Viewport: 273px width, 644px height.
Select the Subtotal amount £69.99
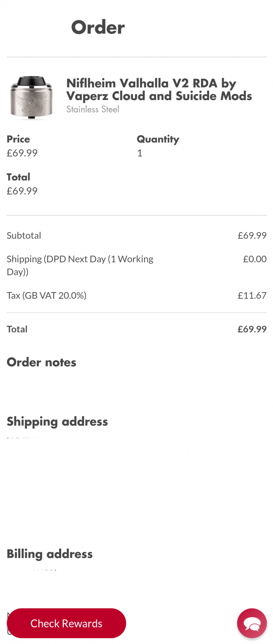pos(252,235)
